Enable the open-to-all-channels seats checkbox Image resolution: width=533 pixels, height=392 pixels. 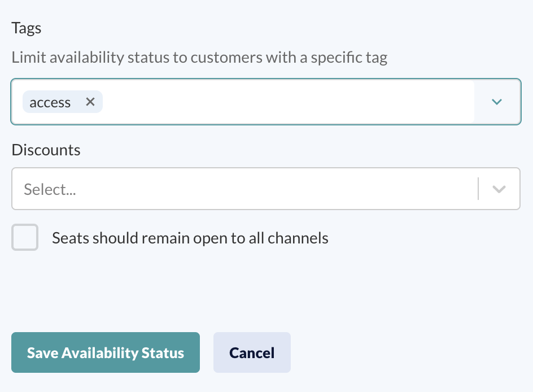25,237
